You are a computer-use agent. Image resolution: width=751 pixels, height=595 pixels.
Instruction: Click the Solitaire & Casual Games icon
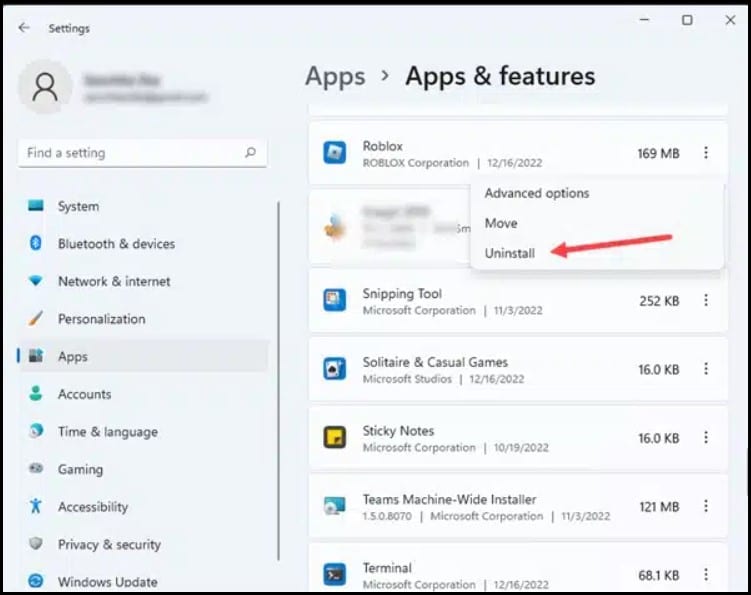coord(334,369)
